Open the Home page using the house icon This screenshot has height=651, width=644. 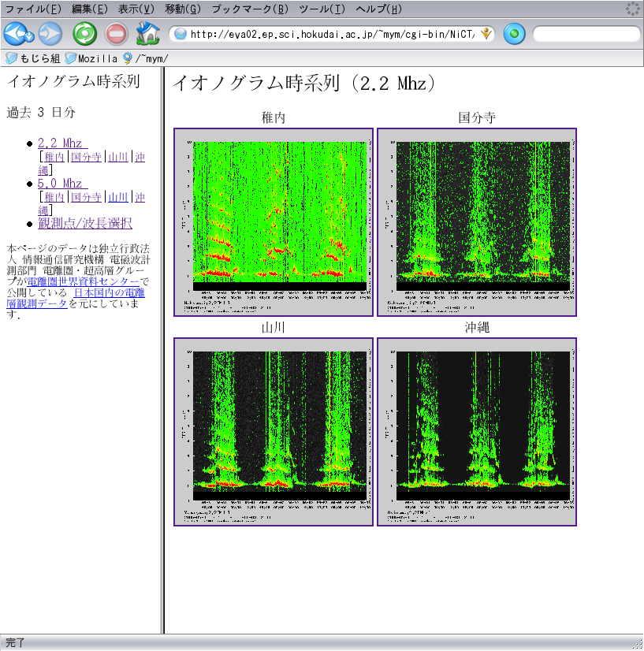(x=148, y=34)
